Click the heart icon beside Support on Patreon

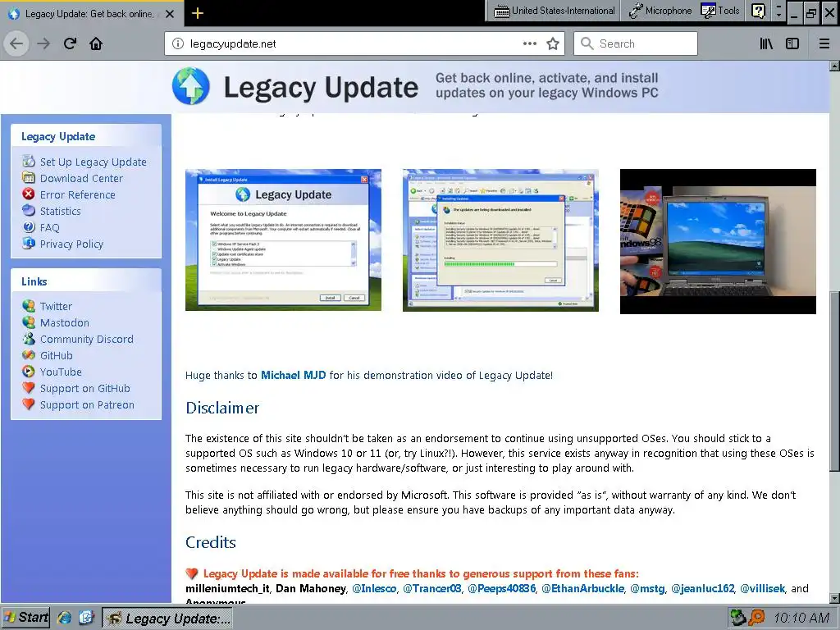[29, 404]
